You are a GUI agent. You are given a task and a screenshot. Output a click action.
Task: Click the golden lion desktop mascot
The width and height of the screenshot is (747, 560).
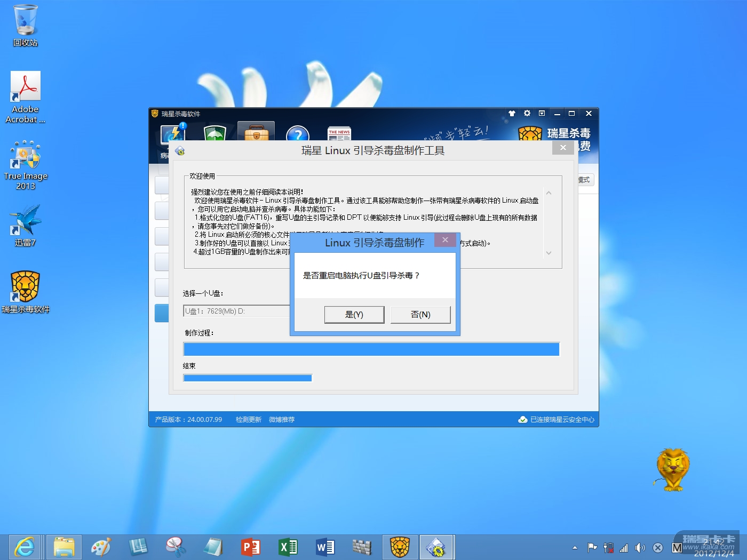point(672,469)
